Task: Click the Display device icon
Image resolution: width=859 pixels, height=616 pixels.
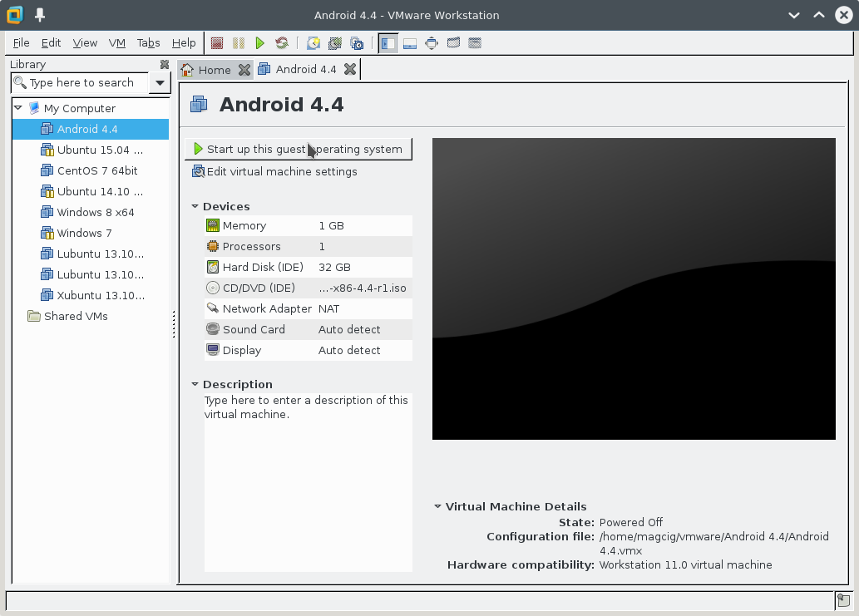Action: click(213, 351)
